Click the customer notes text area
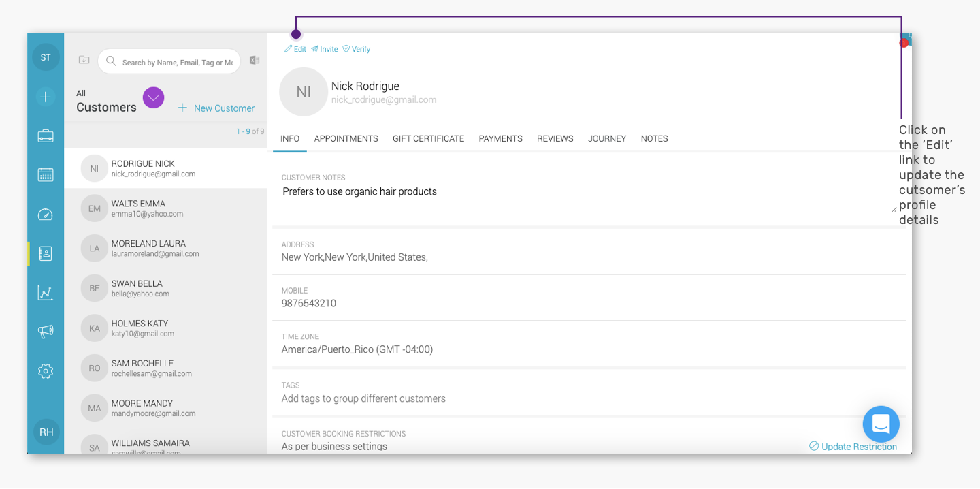Viewport: 980px width, 489px height. 589,198
